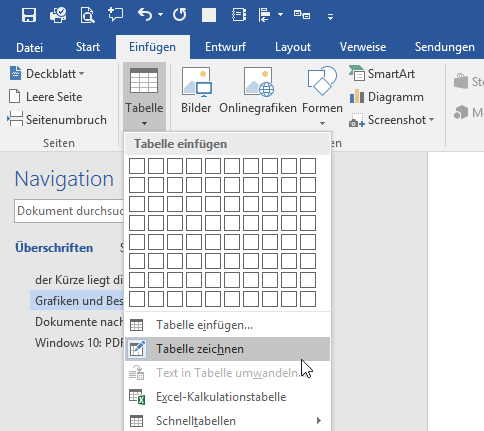The image size is (484, 431).
Task: Click the Onlinegrafiken icon
Action: pos(258,82)
